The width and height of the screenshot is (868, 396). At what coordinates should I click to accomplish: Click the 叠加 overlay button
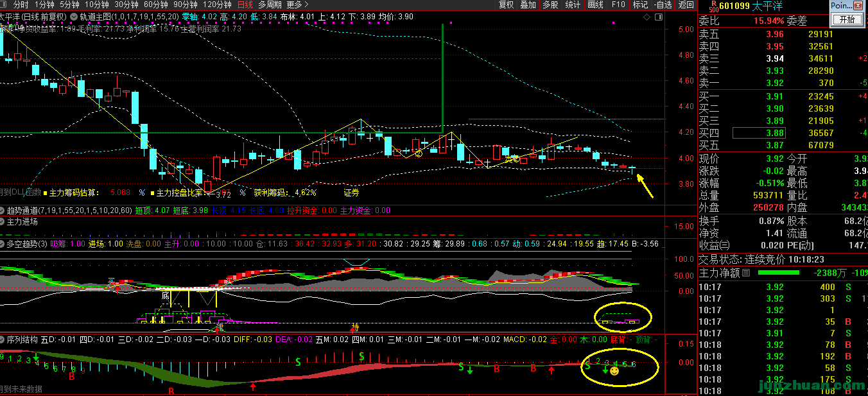point(528,4)
